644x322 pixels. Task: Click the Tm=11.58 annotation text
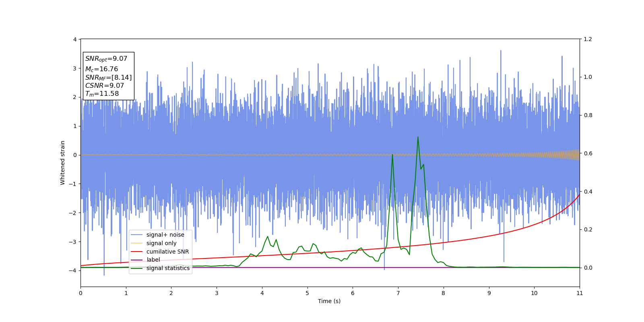pos(102,94)
